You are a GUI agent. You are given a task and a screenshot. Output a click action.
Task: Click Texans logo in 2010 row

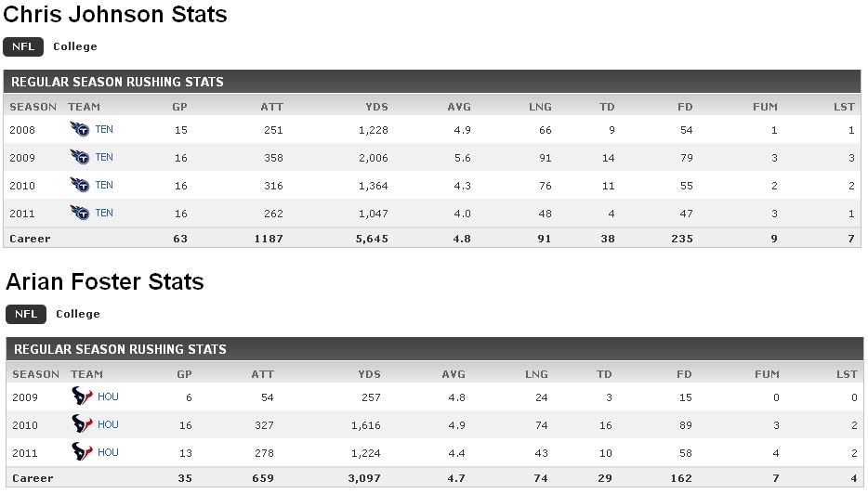coord(83,424)
